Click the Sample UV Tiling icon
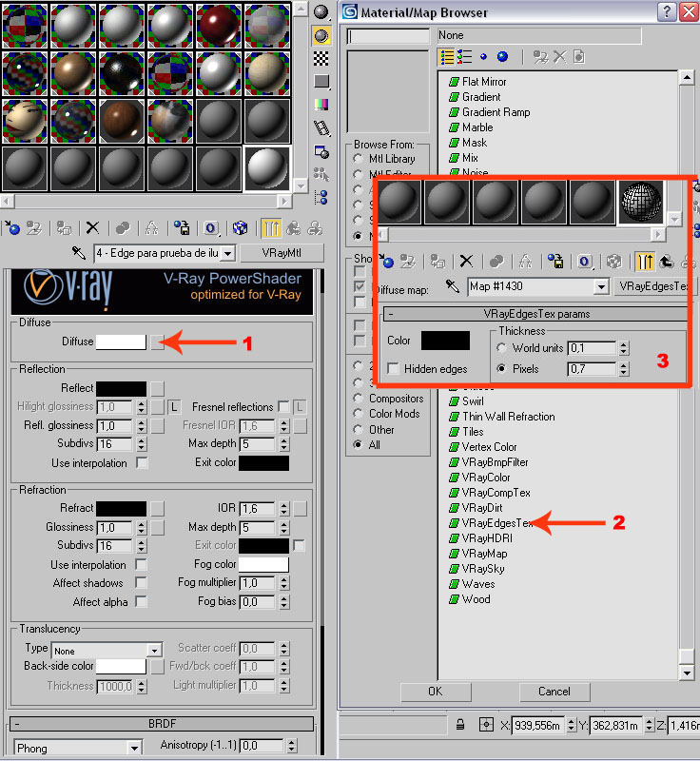Viewport: 700px width, 761px height. click(321, 81)
